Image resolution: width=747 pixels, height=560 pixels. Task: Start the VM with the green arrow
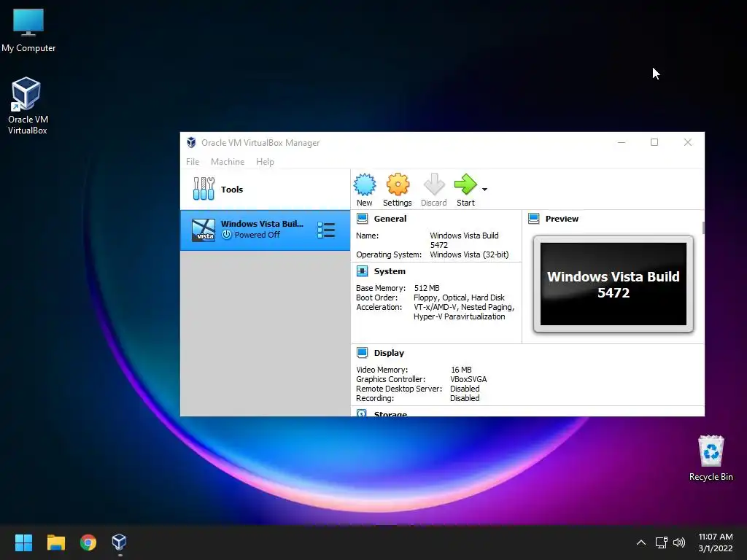click(x=465, y=184)
